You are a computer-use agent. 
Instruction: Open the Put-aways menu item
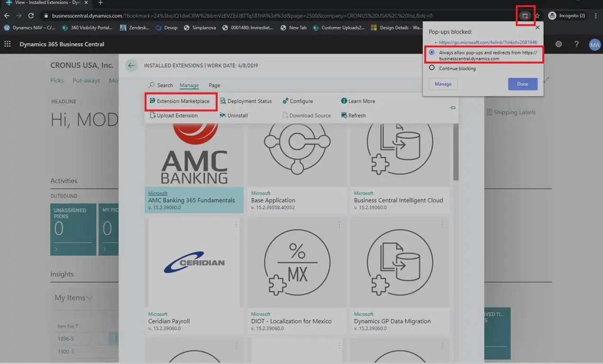(x=86, y=81)
